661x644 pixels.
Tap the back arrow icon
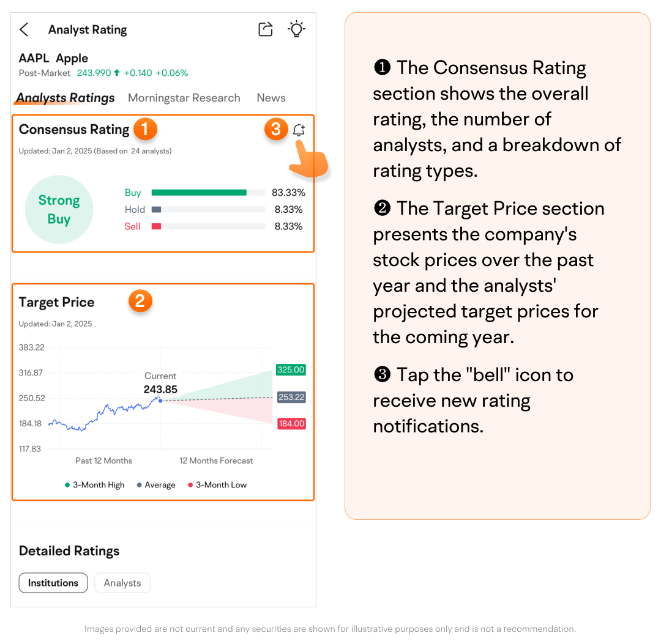[24, 29]
